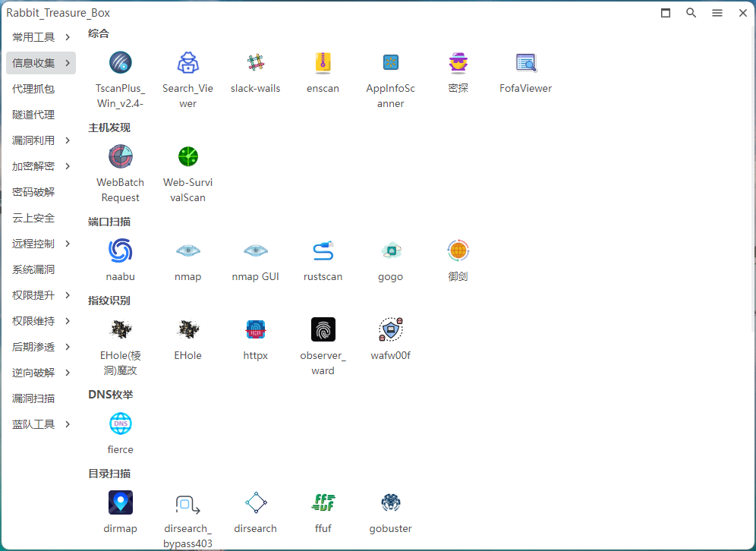Click the search magnifier in title bar

coord(691,13)
